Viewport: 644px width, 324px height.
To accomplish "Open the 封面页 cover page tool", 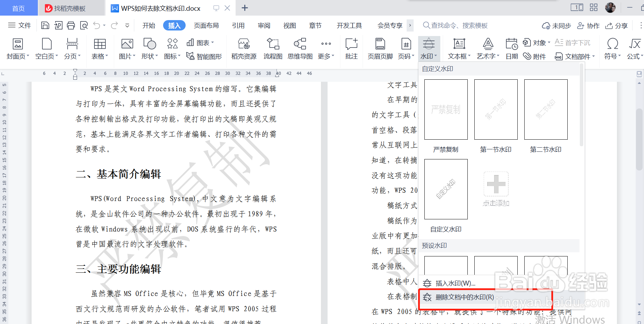I will click(18, 49).
